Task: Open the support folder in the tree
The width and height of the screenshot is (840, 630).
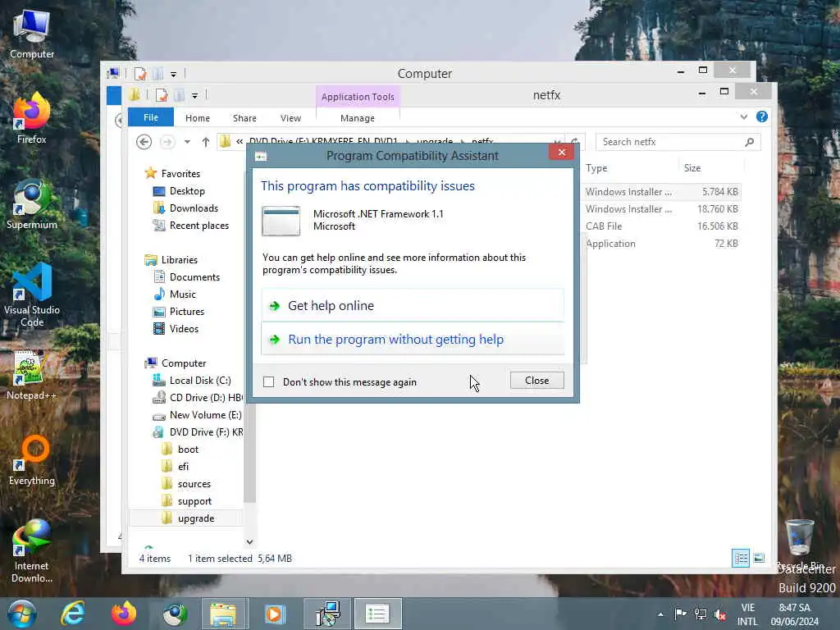Action: (194, 501)
